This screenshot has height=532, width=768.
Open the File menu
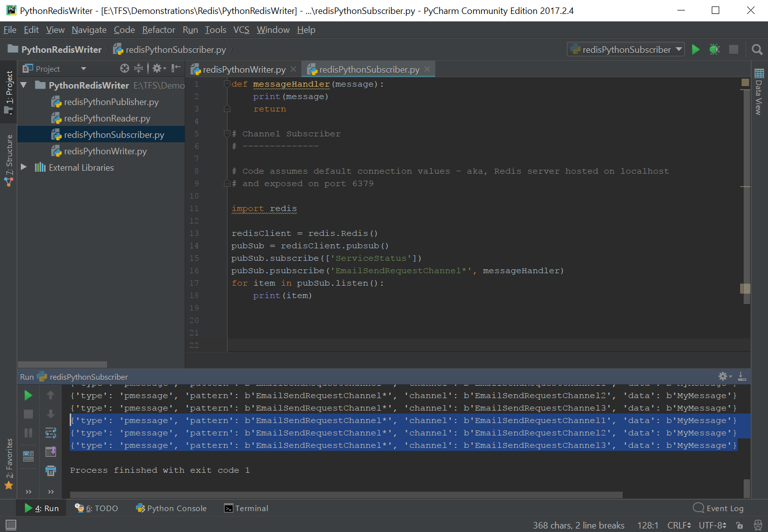click(x=10, y=30)
